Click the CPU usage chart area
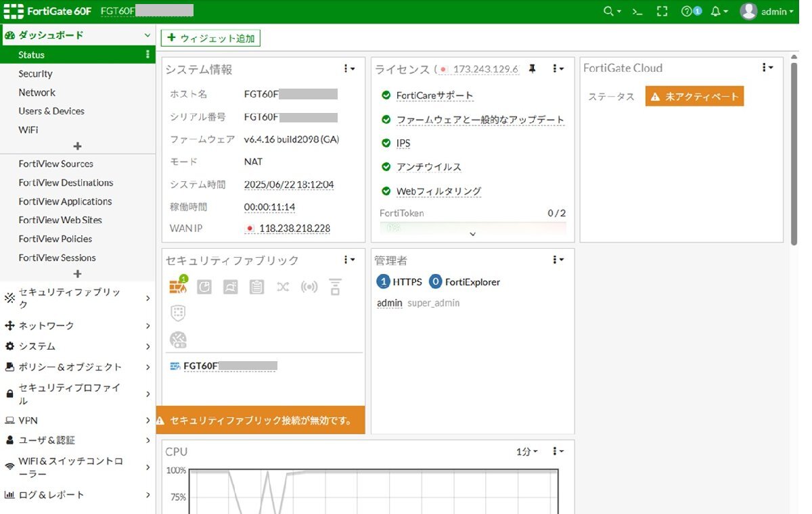The height and width of the screenshot is (514, 812). [374, 492]
